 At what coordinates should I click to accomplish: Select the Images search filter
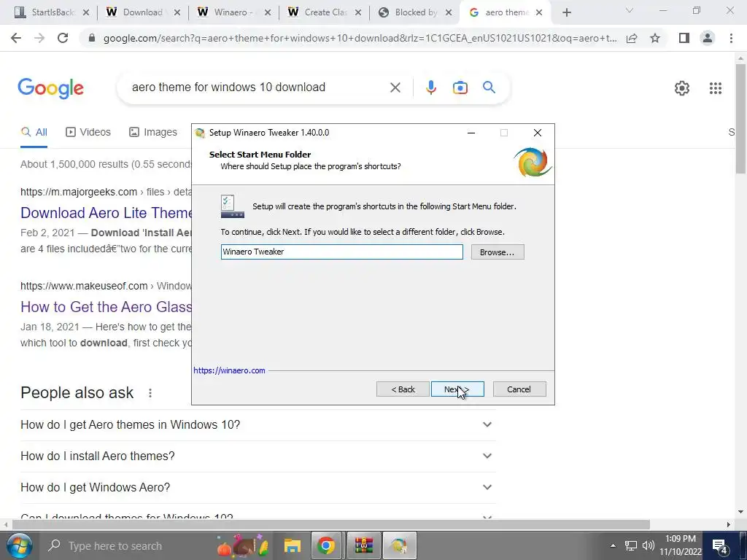(x=153, y=133)
